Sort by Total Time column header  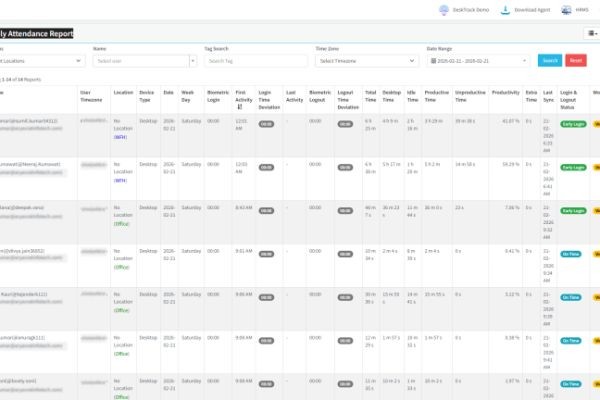click(370, 96)
